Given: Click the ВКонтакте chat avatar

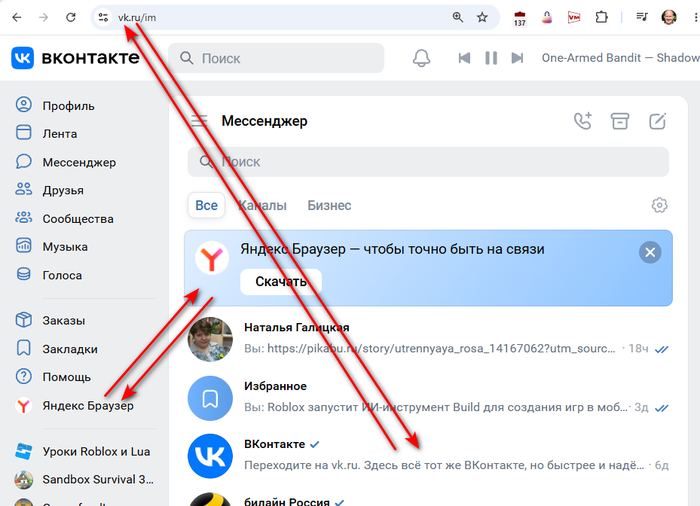Looking at the screenshot, I should [210, 456].
